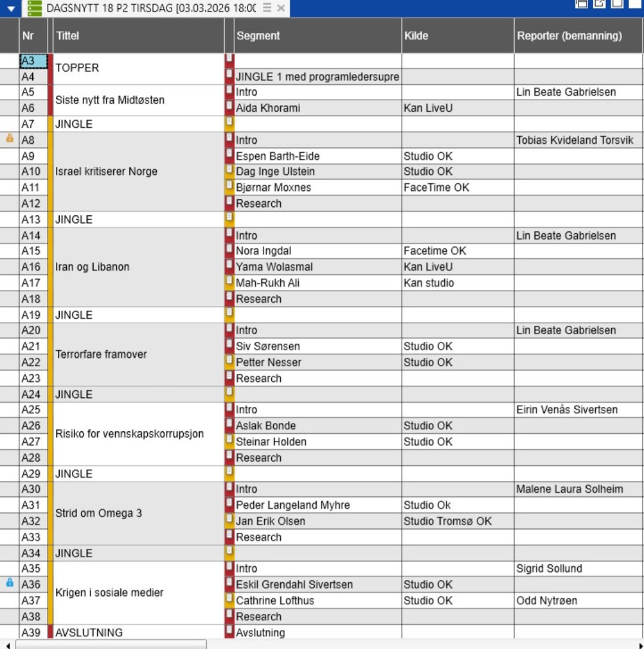This screenshot has width=644, height=649.
Task: Click the red script icon for Nora Ingdal
Action: coord(229,249)
